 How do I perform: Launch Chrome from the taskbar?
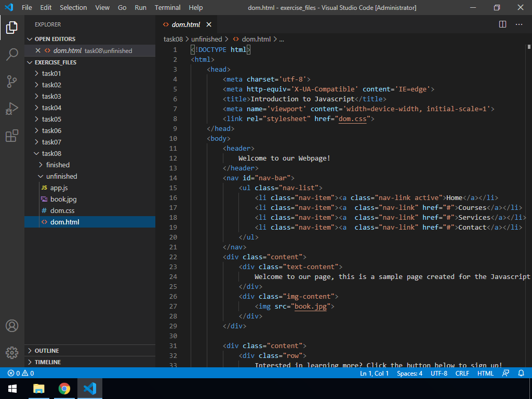[x=64, y=388]
